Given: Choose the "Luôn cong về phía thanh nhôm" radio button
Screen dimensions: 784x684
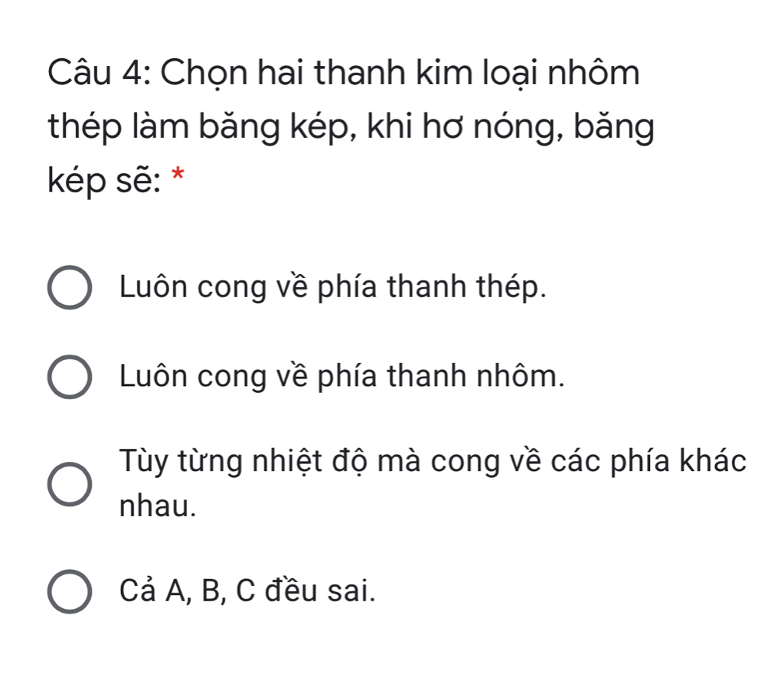Looking at the screenshot, I should pos(70,377).
